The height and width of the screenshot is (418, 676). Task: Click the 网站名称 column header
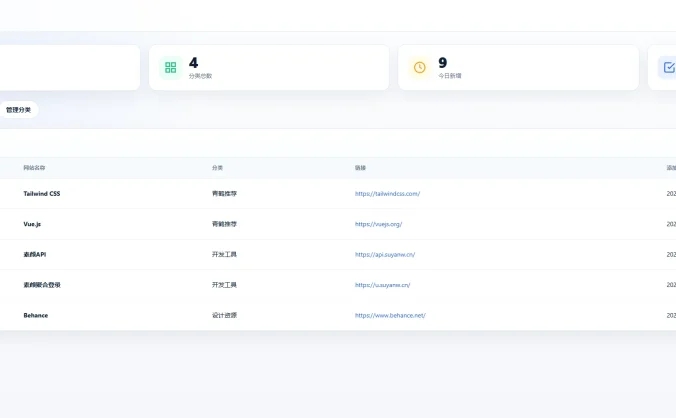pyautogui.click(x=34, y=168)
